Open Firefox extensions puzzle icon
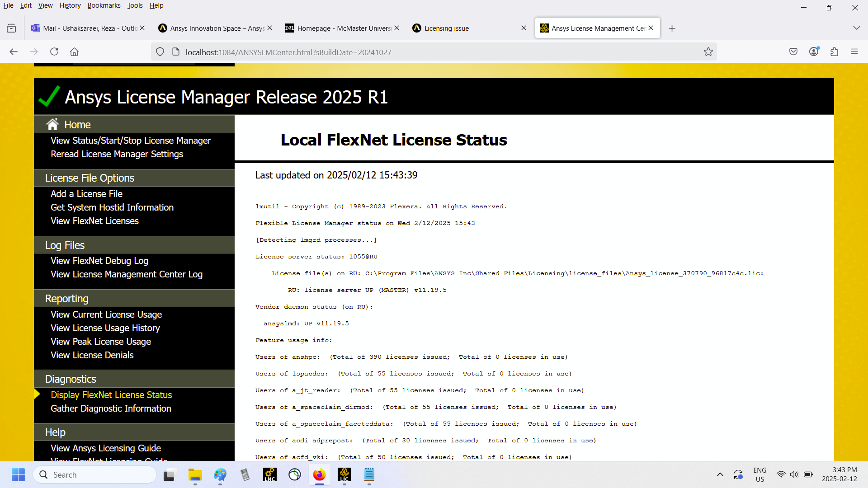868x488 pixels. (834, 52)
